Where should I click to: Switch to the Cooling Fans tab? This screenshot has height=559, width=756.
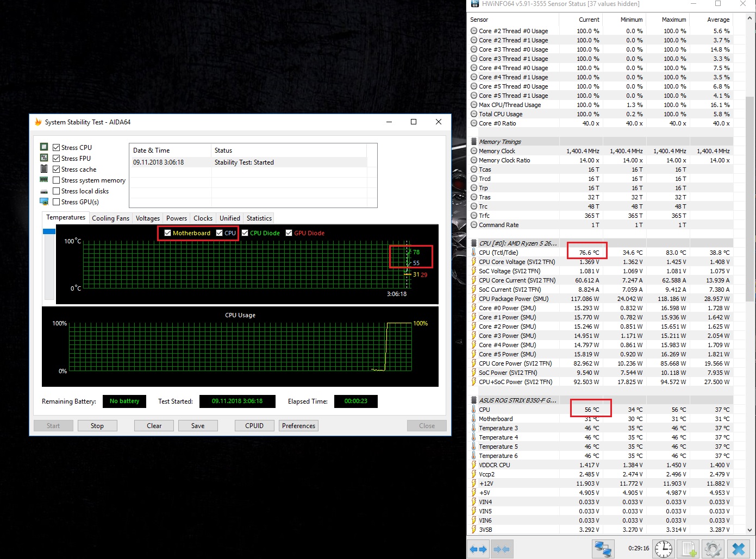(x=111, y=218)
